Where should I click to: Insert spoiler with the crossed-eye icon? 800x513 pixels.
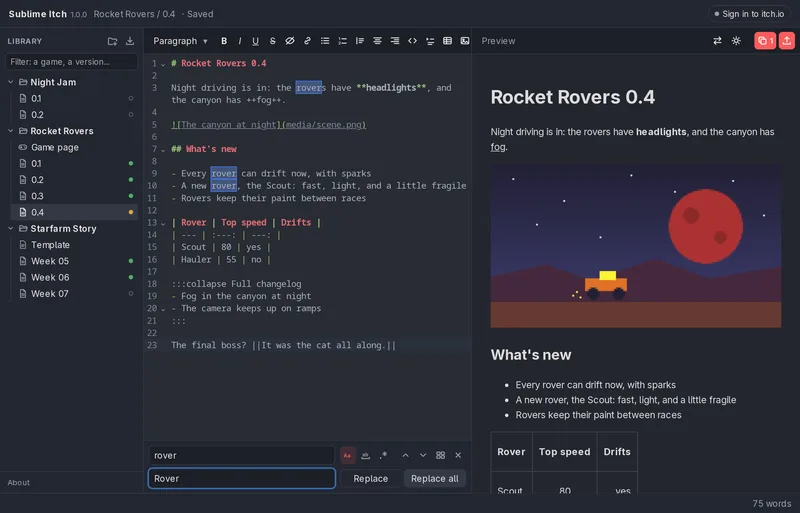click(x=290, y=41)
